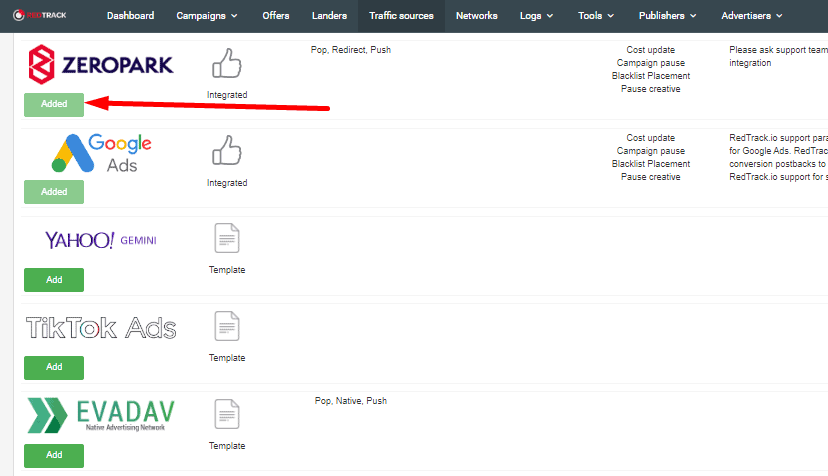Open the Logs dropdown menu
The image size is (828, 476).
(x=536, y=16)
